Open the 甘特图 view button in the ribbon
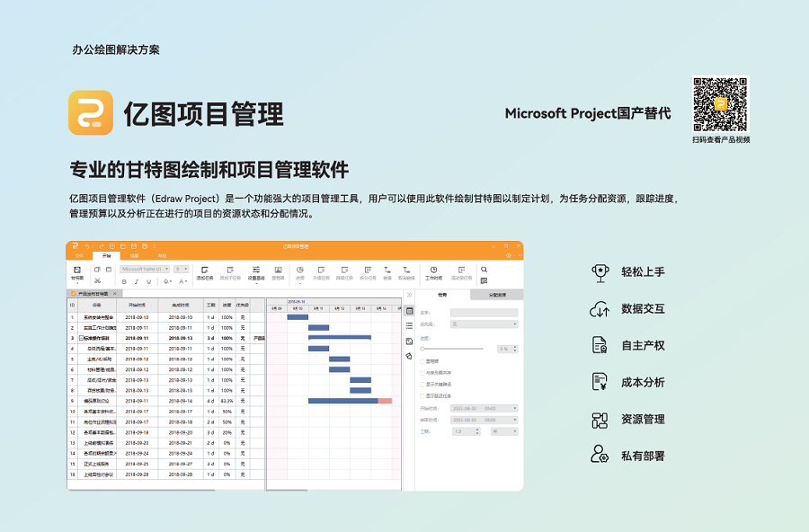The image size is (809, 532). click(77, 273)
